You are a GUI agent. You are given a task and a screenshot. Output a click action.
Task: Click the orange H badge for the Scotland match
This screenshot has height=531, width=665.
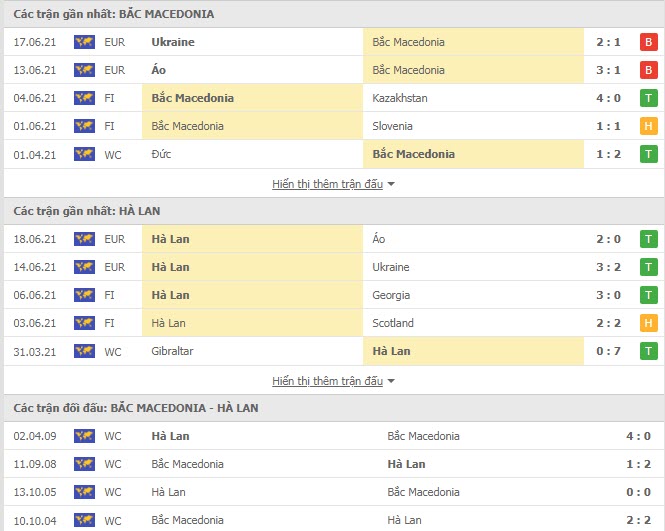pyautogui.click(x=648, y=323)
